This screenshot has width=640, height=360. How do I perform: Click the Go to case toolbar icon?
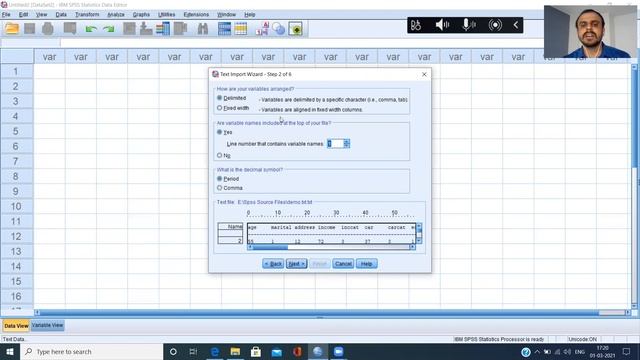point(129,29)
